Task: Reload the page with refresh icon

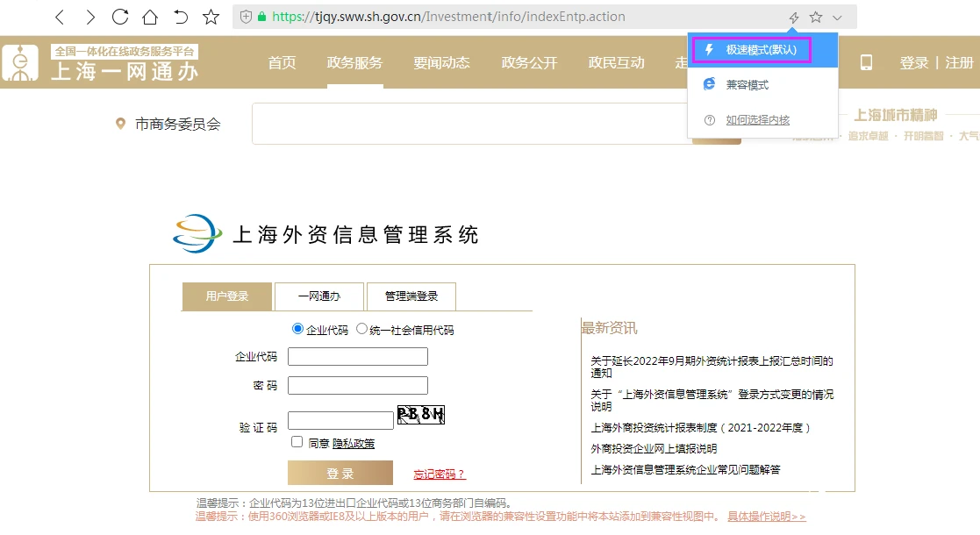Action: [x=120, y=17]
